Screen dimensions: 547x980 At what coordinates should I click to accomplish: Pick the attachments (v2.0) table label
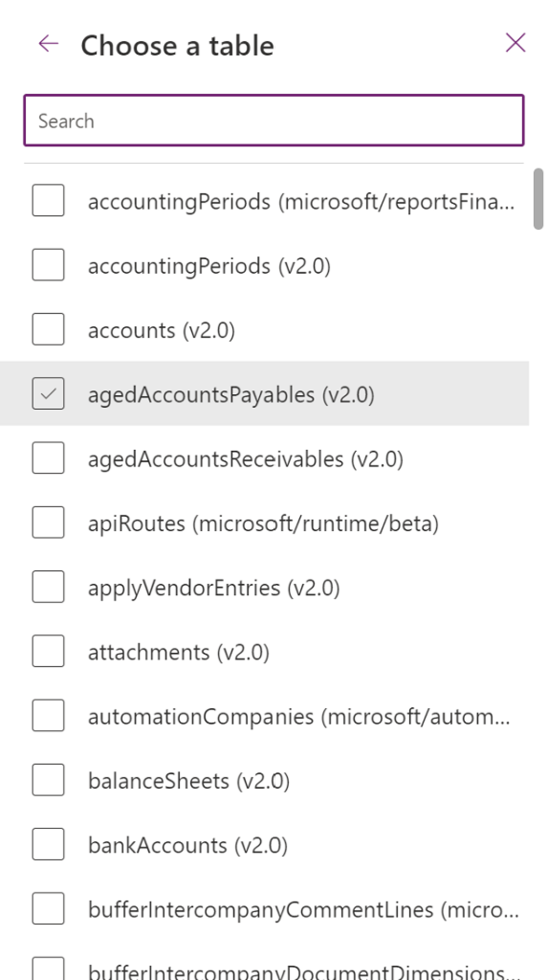[x=178, y=652]
